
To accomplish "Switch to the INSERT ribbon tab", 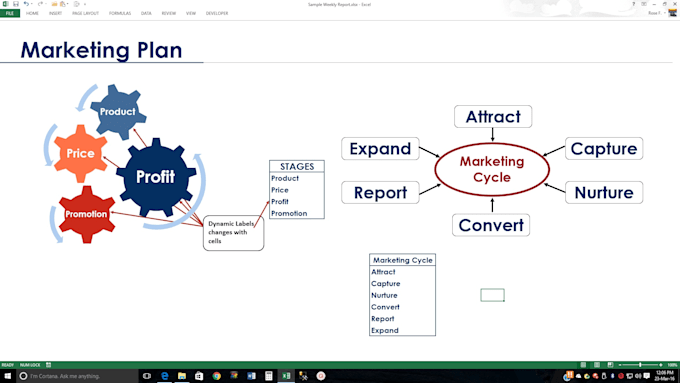I will (x=55, y=13).
